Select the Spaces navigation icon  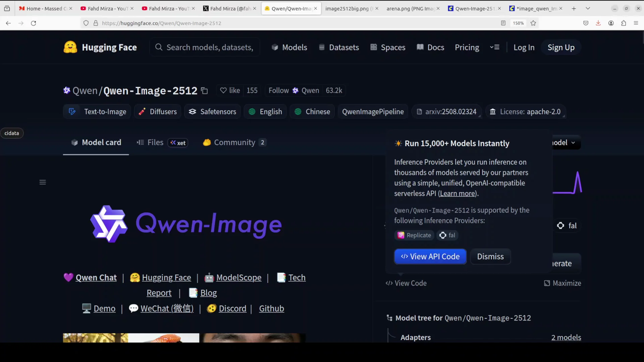point(374,47)
